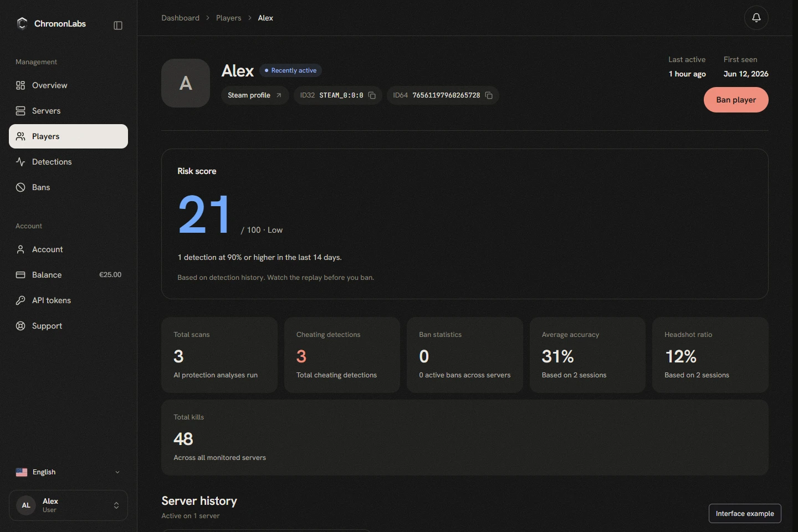Click the Interface example button

tap(745, 514)
